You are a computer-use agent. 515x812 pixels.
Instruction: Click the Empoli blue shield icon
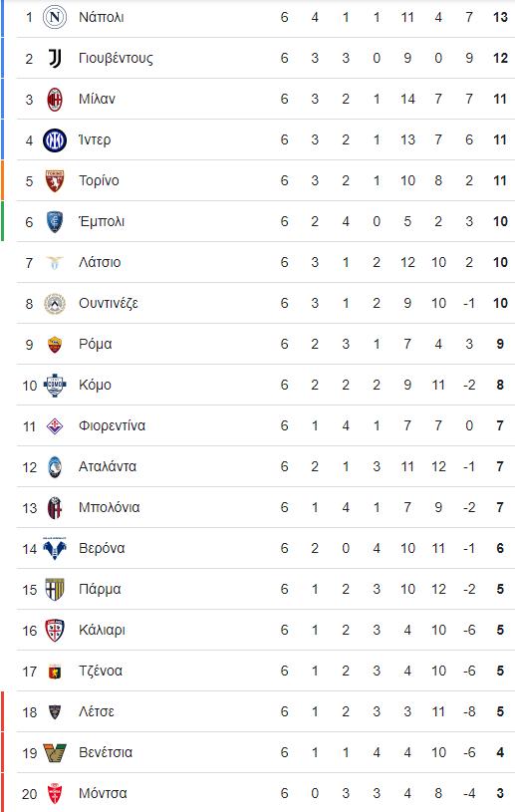(x=55, y=221)
